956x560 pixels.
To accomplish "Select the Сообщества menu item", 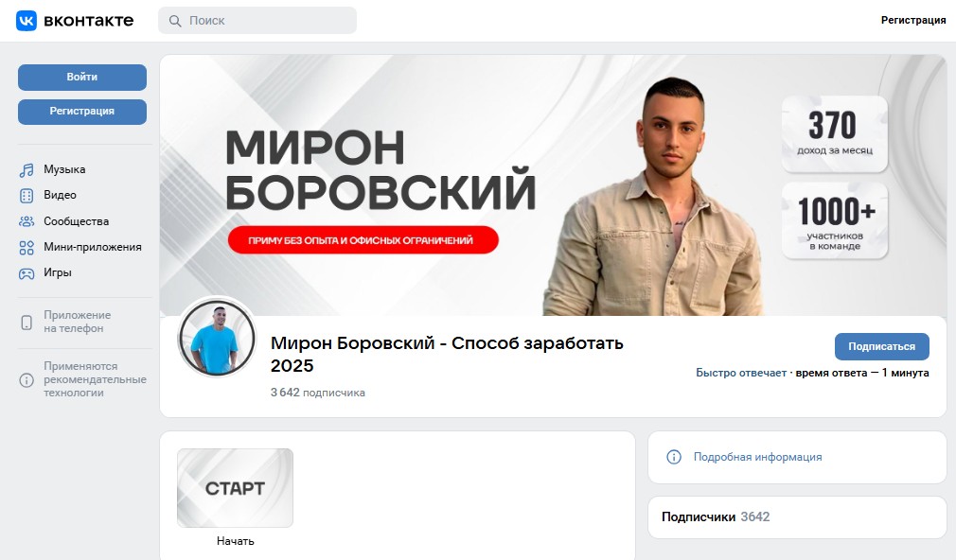I will pyautogui.click(x=77, y=221).
